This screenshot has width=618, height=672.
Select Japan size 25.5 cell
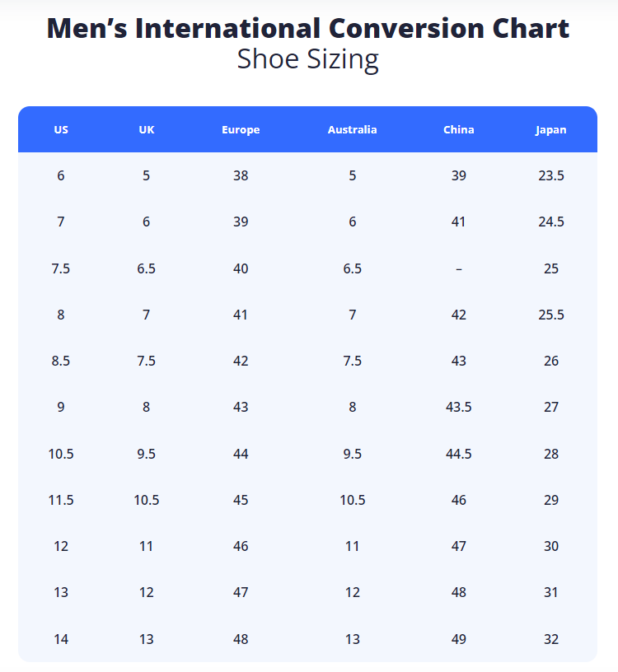(551, 315)
